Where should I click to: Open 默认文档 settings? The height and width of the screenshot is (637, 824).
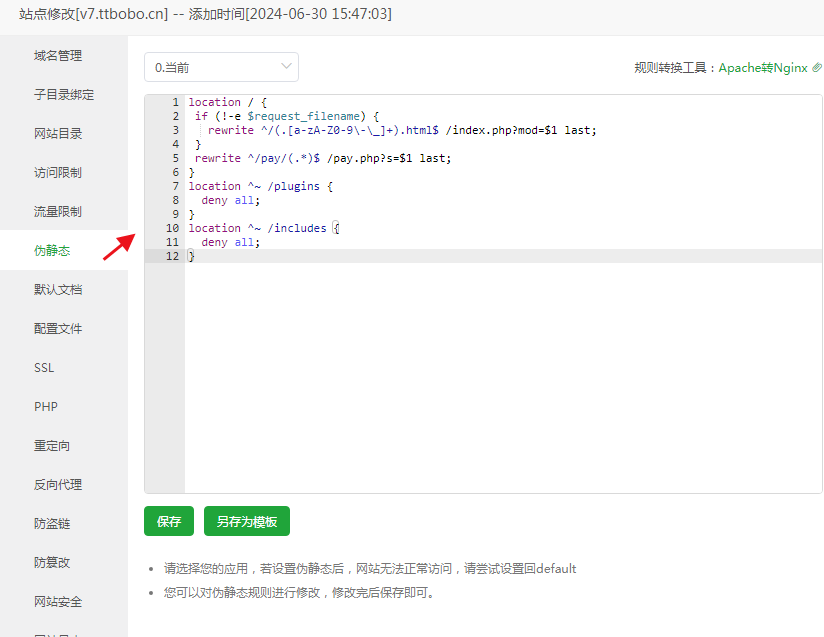pos(58,290)
